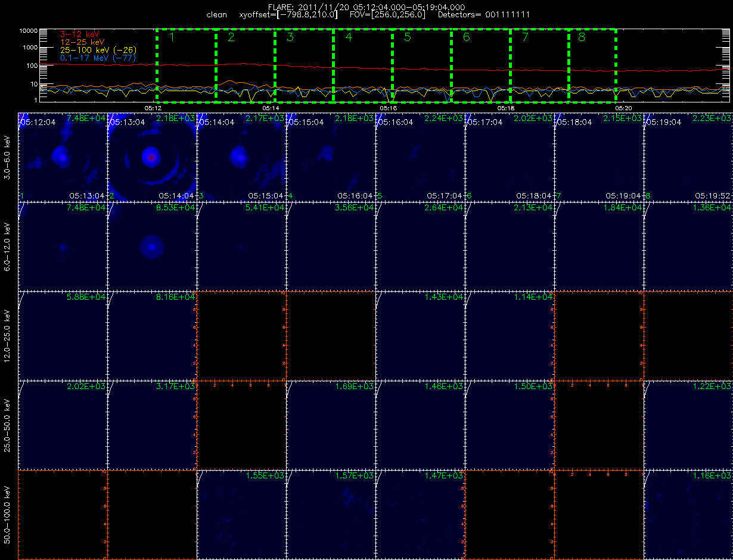Open the 12-25 keV image labeled 5.88E+04
Image resolution: width=733 pixels, height=560 pixels.
[x=63, y=335]
